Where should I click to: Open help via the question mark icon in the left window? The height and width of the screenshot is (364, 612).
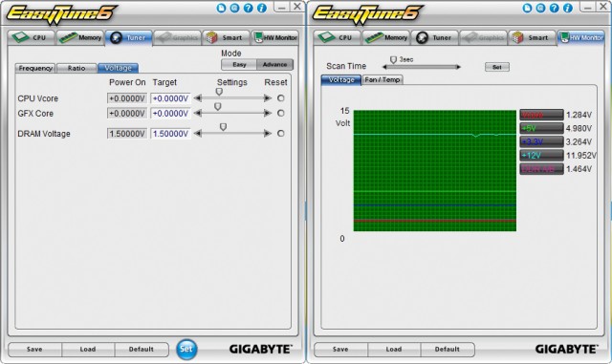point(249,8)
